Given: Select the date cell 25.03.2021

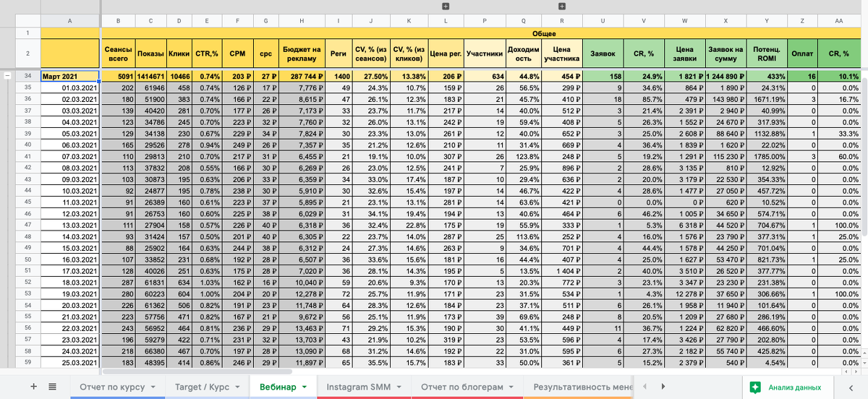Looking at the screenshot, I should [x=70, y=362].
